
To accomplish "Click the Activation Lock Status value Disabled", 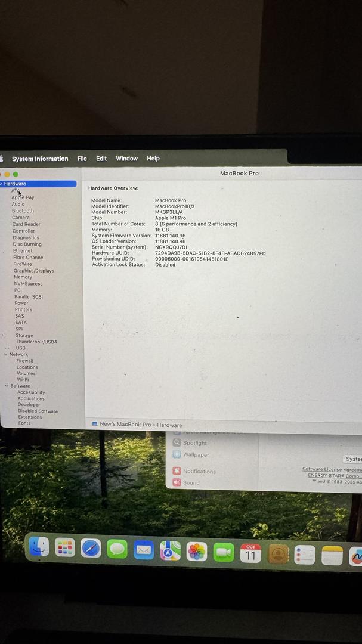I will [x=165, y=265].
